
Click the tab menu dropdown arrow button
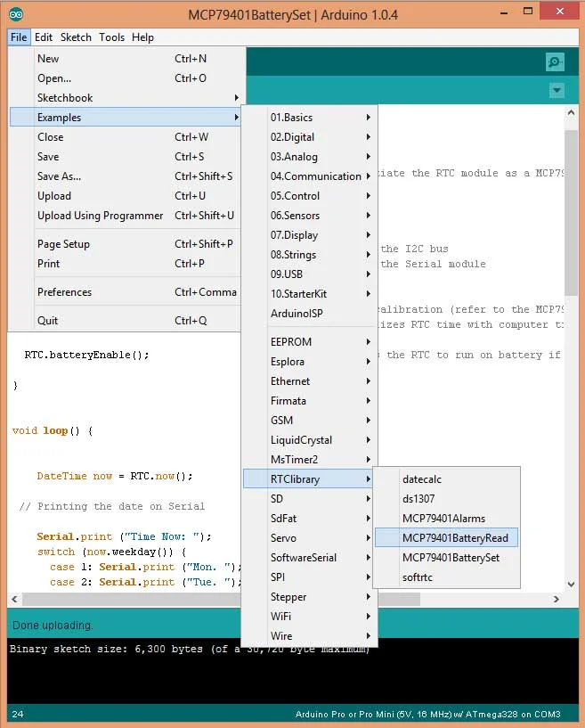click(x=557, y=90)
